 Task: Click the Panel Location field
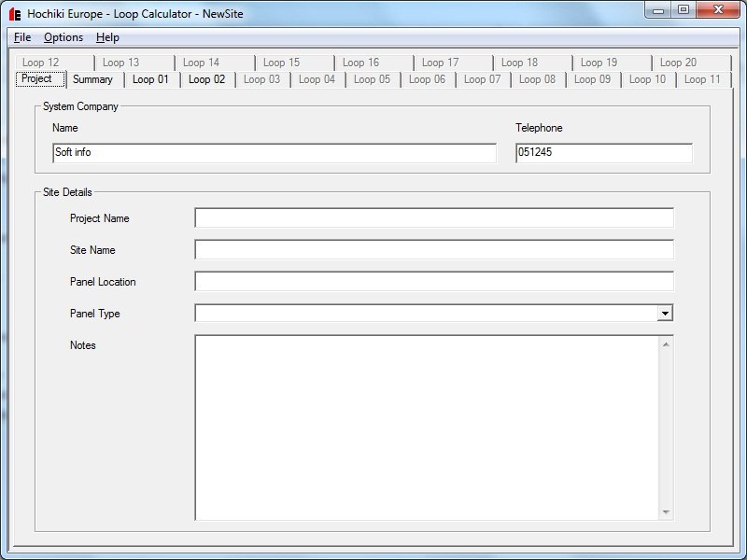[x=434, y=282]
